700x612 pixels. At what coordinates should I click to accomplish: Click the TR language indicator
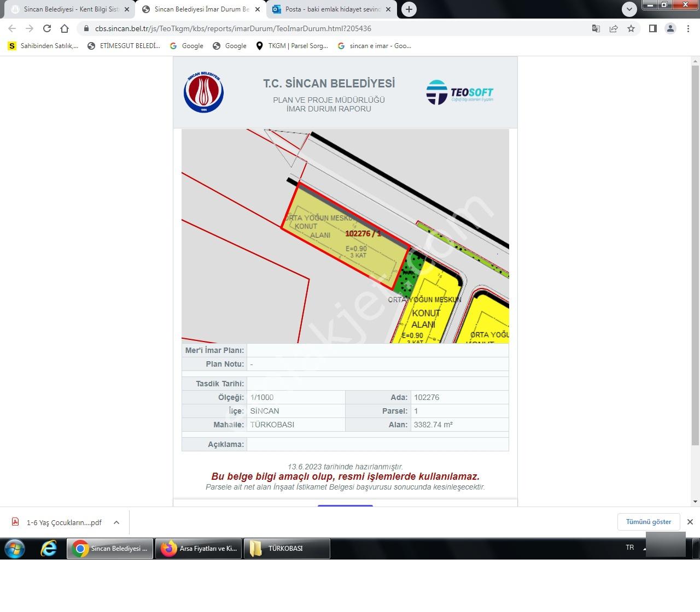point(630,547)
